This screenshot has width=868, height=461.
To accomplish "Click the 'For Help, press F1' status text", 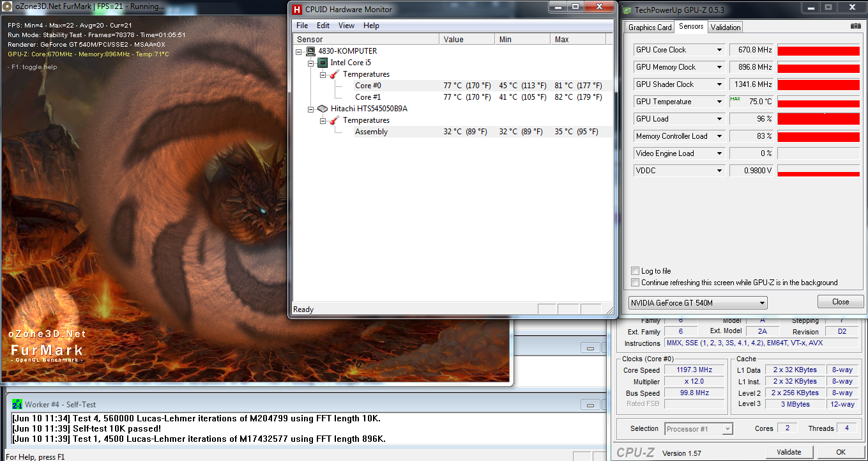I will coord(35,457).
